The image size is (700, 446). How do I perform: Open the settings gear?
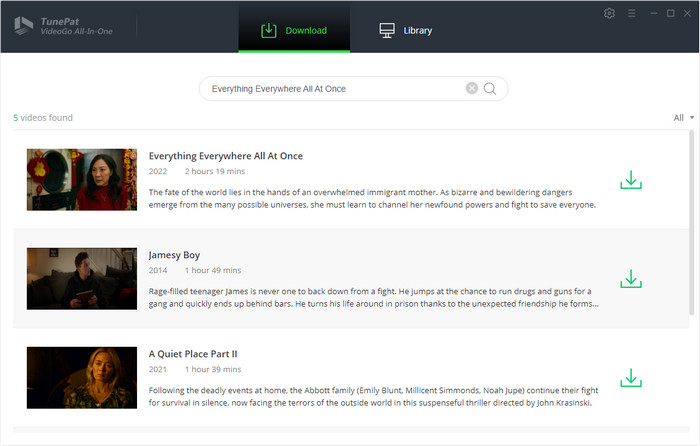610,13
